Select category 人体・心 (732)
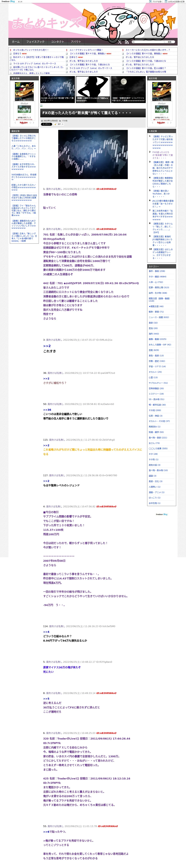The height and width of the screenshot is (868, 186). pyautogui.click(x=156, y=282)
